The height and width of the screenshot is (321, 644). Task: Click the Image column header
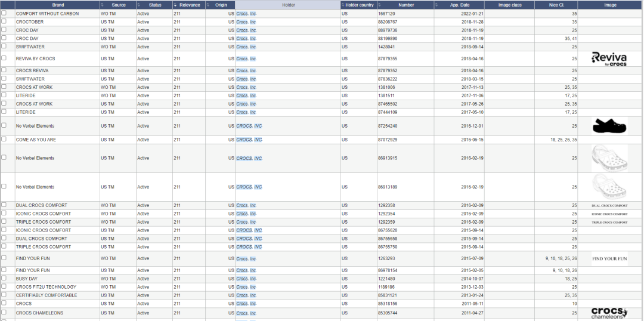[610, 5]
